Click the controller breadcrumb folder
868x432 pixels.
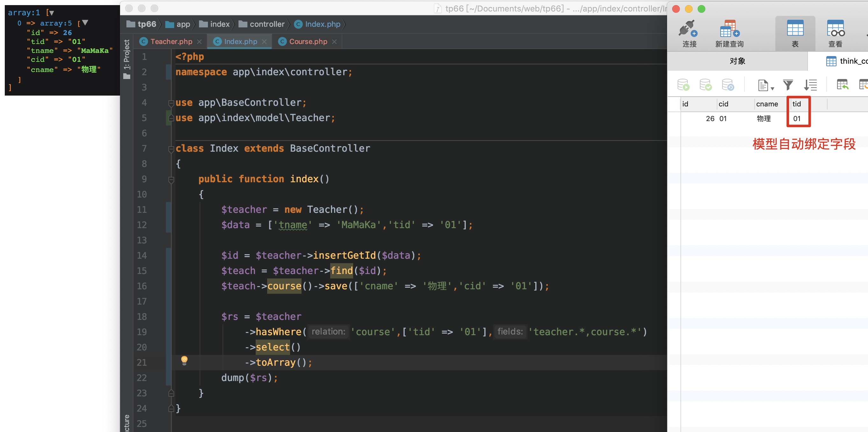pos(261,24)
